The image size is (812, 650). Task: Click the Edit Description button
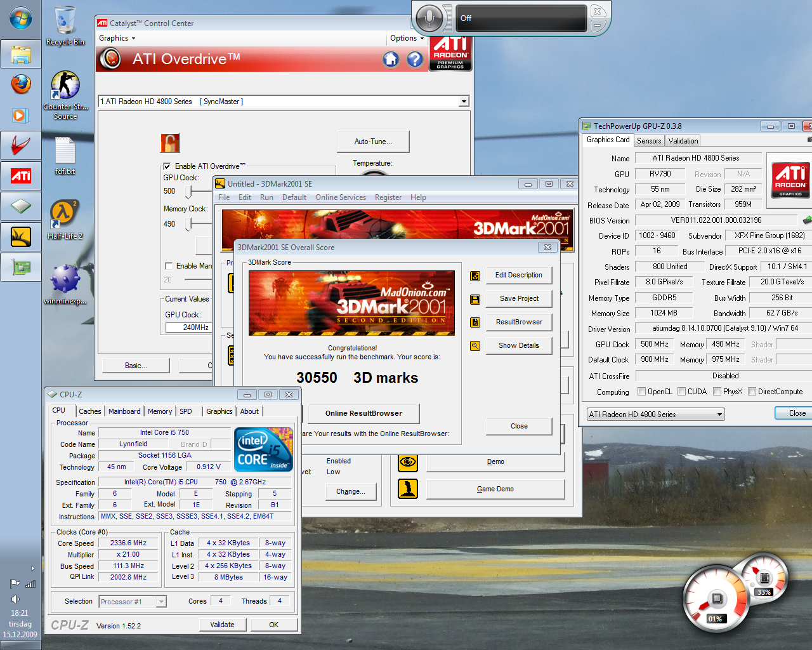pos(519,275)
